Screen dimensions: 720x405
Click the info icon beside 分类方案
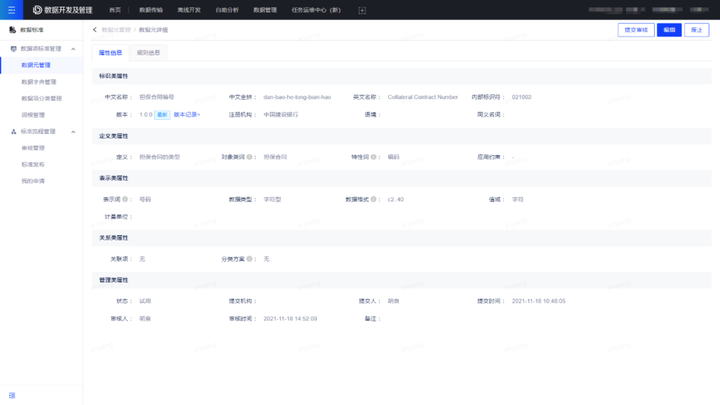(249, 259)
